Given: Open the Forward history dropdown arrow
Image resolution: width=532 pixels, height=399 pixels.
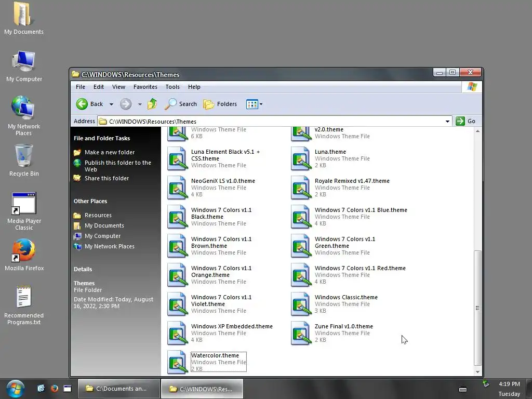Looking at the screenshot, I should pos(140,104).
